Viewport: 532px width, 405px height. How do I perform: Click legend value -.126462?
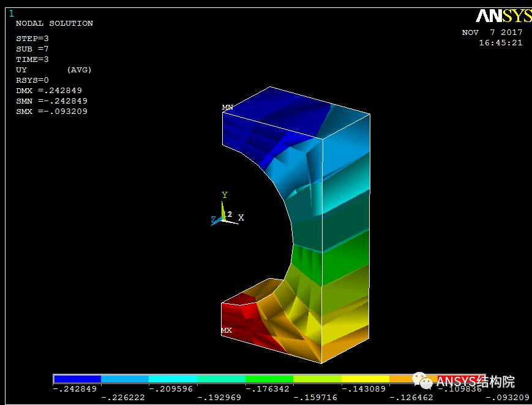tap(411, 398)
